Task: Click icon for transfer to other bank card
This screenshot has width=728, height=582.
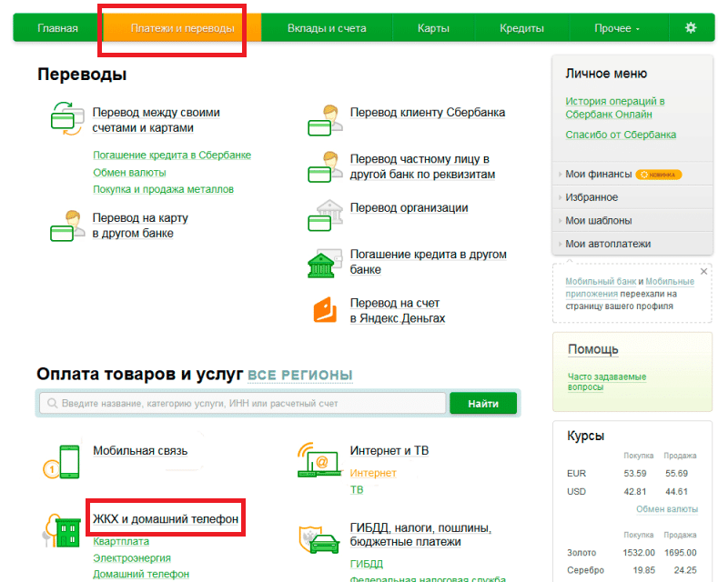Action: 67,226
